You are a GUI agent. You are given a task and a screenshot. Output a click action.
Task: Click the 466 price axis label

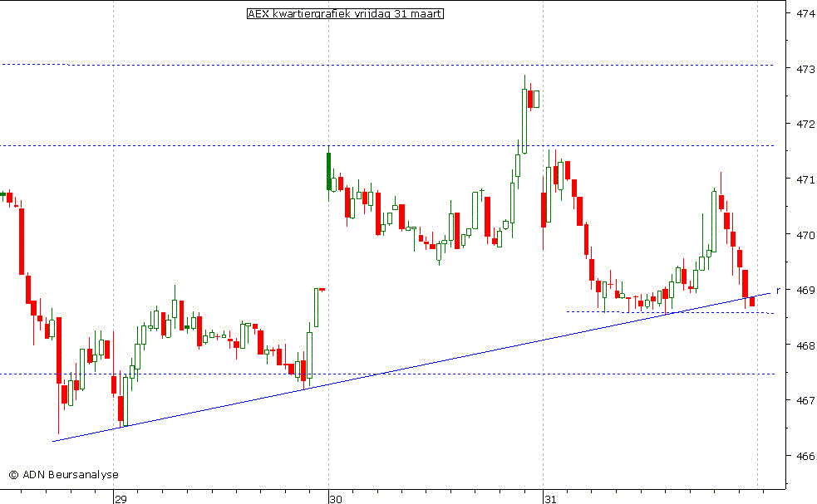pos(805,456)
